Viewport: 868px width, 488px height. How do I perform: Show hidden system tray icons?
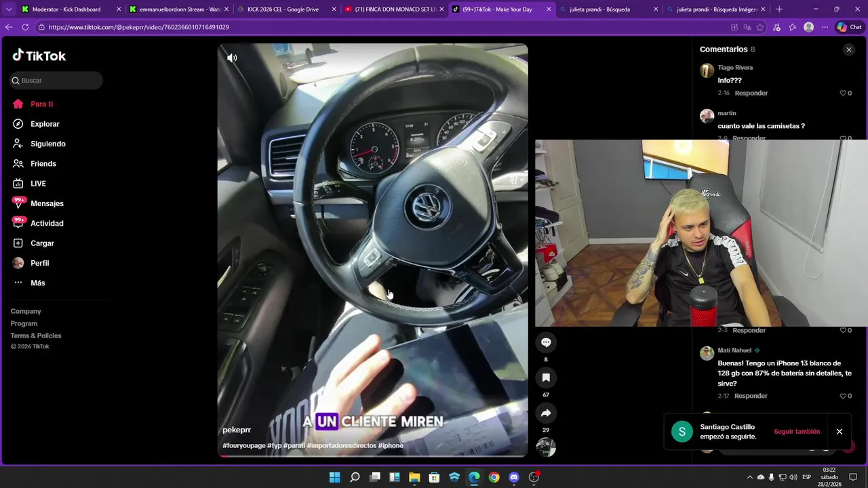[749, 477]
